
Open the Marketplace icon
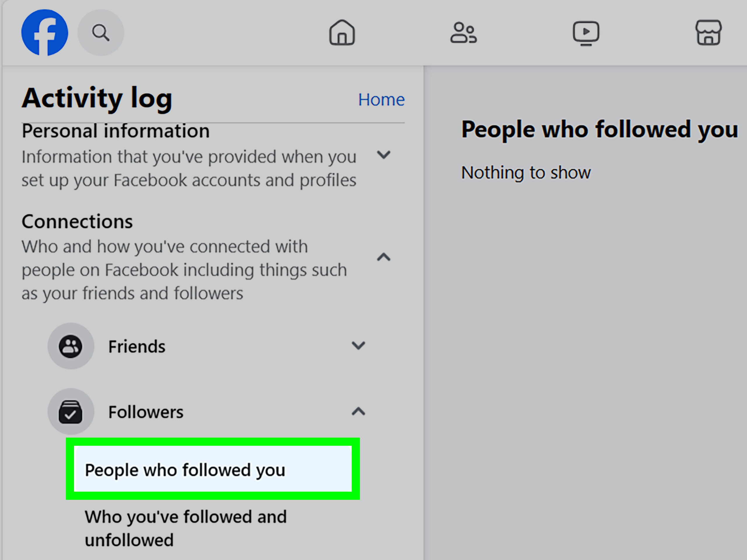click(x=709, y=33)
